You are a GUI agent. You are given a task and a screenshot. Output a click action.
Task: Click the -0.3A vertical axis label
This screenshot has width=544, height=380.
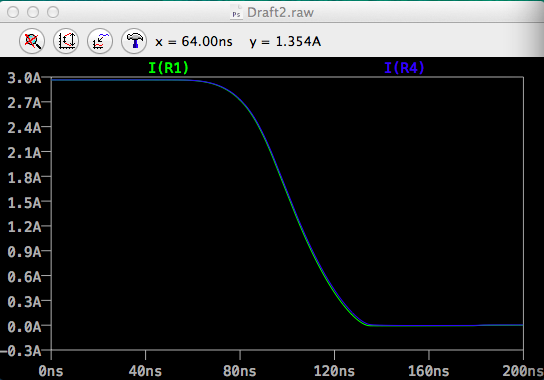pos(21,351)
